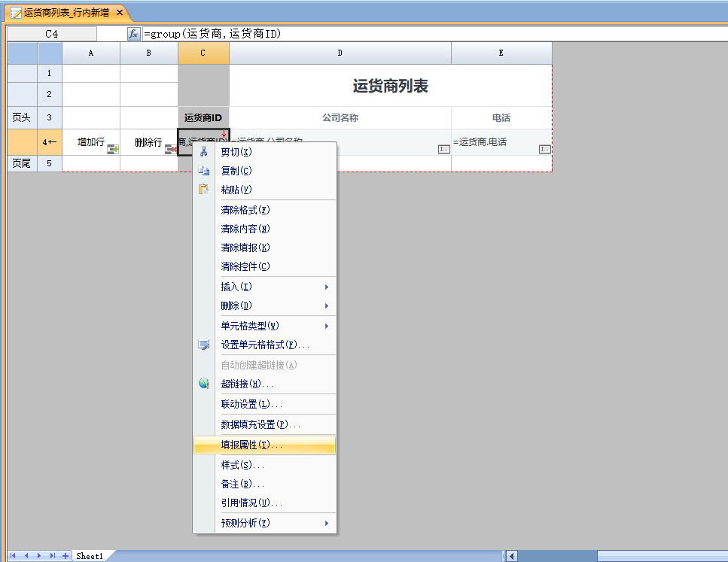Open 设置单元格格式 cell format dialog
The width and height of the screenshot is (728, 562).
tap(264, 345)
